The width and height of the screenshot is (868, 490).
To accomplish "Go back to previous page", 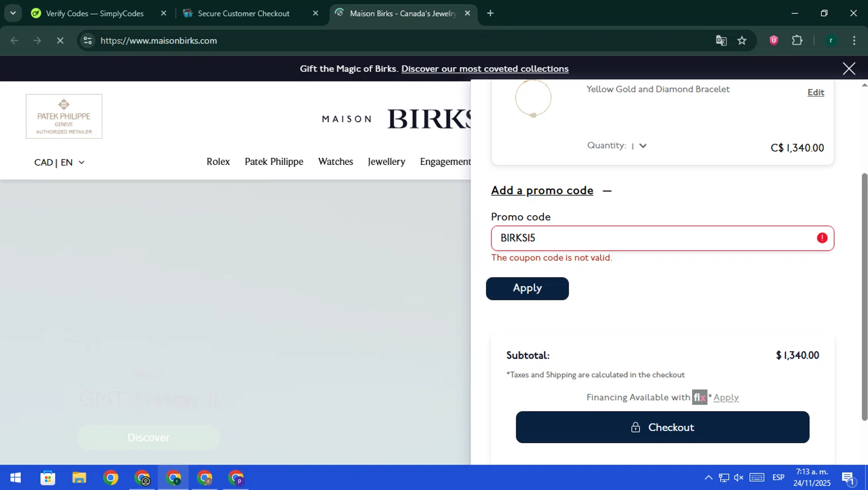I will (x=14, y=40).
